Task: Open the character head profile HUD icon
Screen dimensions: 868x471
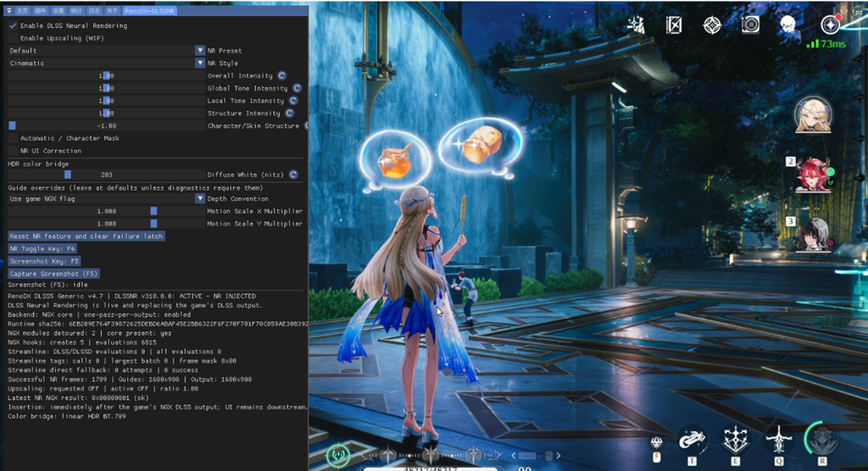Action: 787,25
